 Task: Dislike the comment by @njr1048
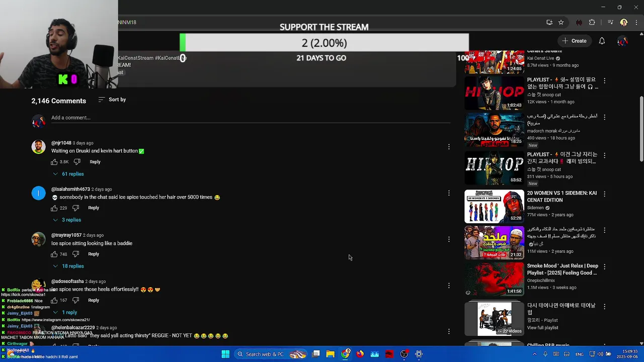point(77,162)
